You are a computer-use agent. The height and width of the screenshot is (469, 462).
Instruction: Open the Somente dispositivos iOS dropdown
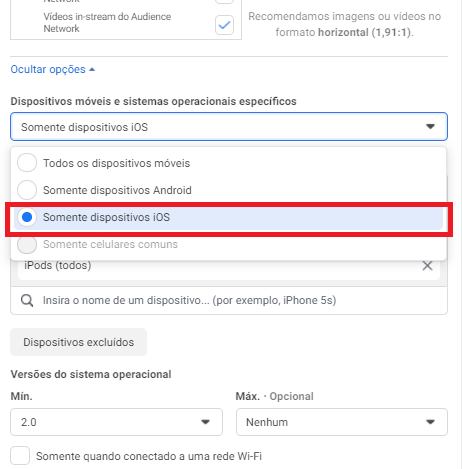(x=229, y=127)
